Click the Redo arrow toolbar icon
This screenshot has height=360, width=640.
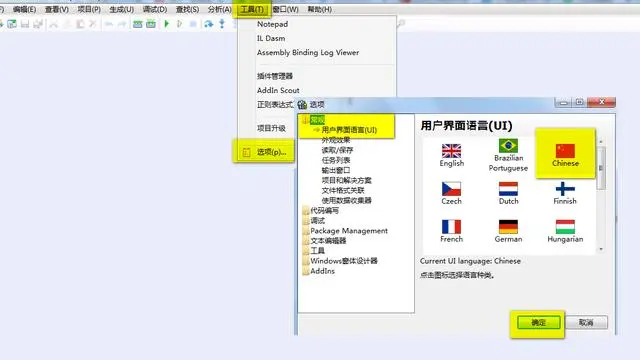(122, 24)
